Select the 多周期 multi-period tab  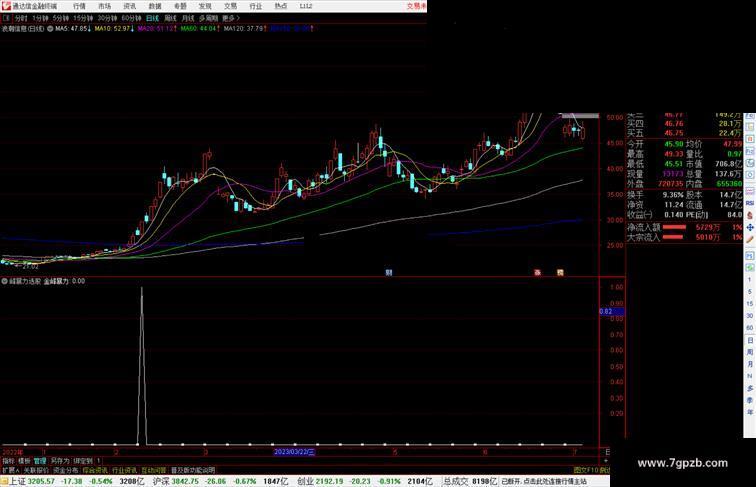point(208,18)
